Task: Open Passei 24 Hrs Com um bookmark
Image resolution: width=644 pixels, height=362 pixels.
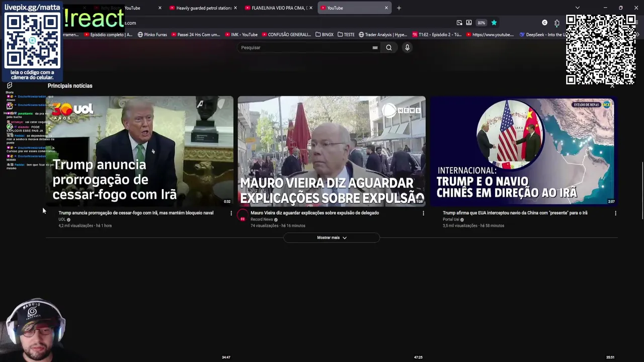Action: pyautogui.click(x=196, y=35)
